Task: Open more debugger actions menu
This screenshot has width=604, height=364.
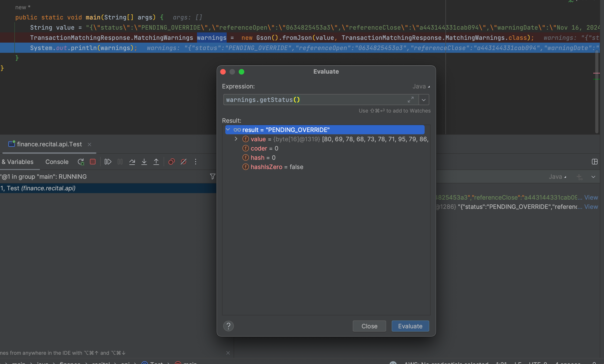Action: click(x=196, y=162)
